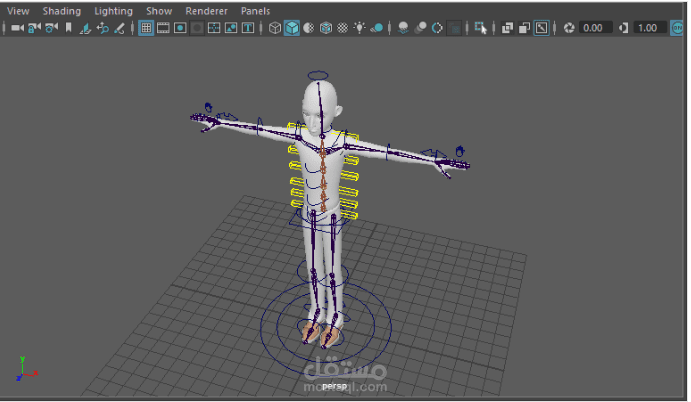Click the Textured checkerboard icon

(342, 28)
